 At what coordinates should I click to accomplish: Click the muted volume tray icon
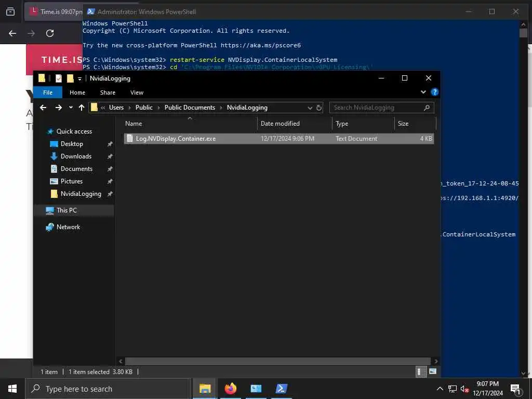464,389
